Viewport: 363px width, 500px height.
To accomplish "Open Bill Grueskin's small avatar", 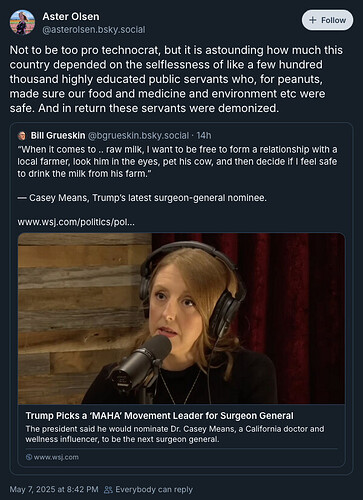I will pos(22,136).
